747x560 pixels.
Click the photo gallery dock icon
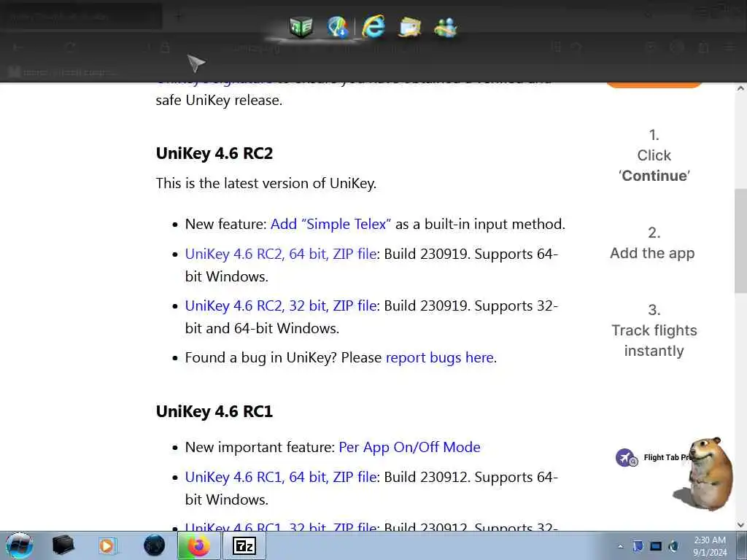[410, 27]
